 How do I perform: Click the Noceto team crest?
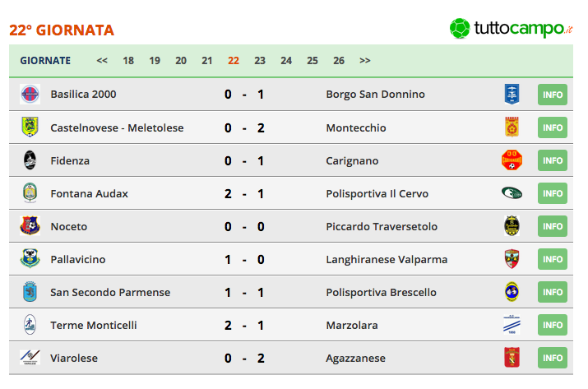coord(30,226)
